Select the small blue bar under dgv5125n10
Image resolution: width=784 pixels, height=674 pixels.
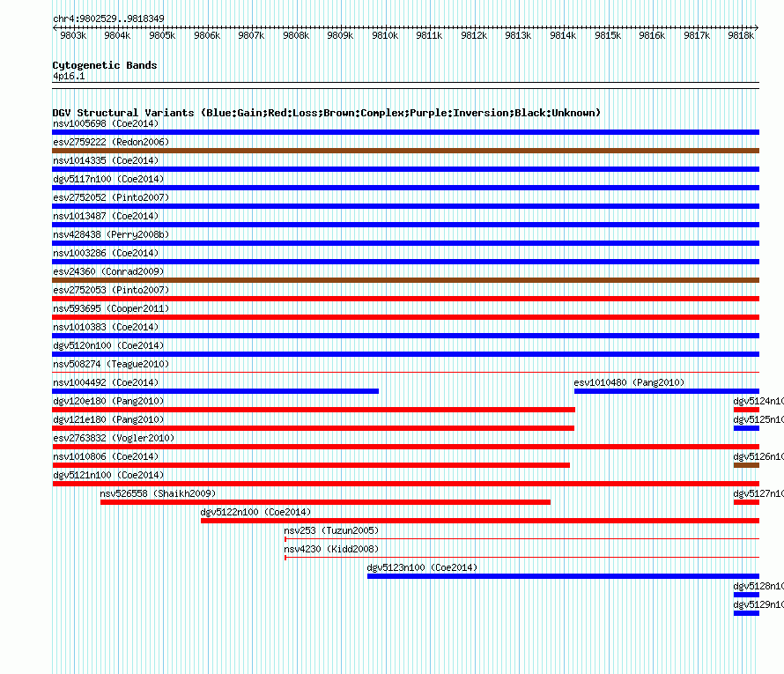pyautogui.click(x=746, y=428)
